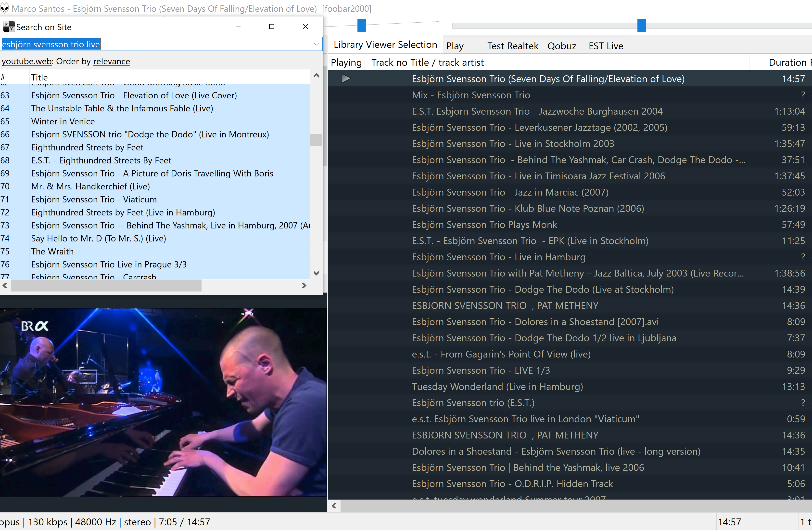Image resolution: width=812 pixels, height=530 pixels.
Task: Select the EST Live playlist tab
Action: coord(606,46)
